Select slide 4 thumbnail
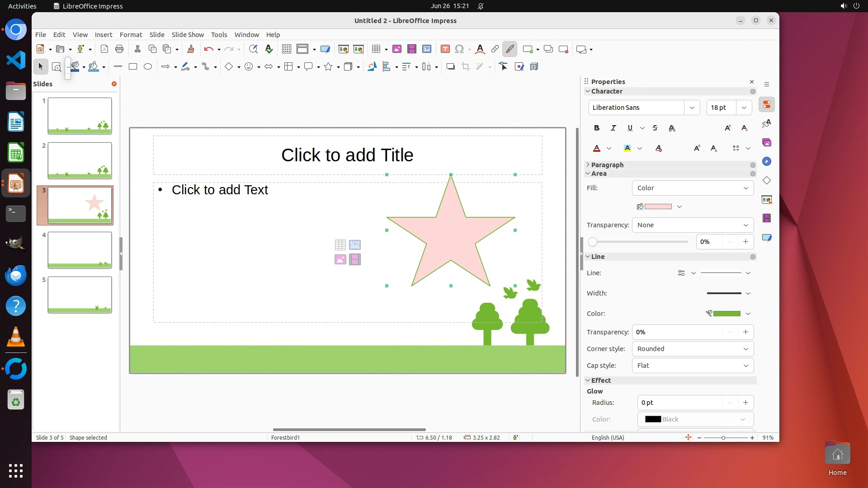The image size is (868, 488). pos(80,250)
